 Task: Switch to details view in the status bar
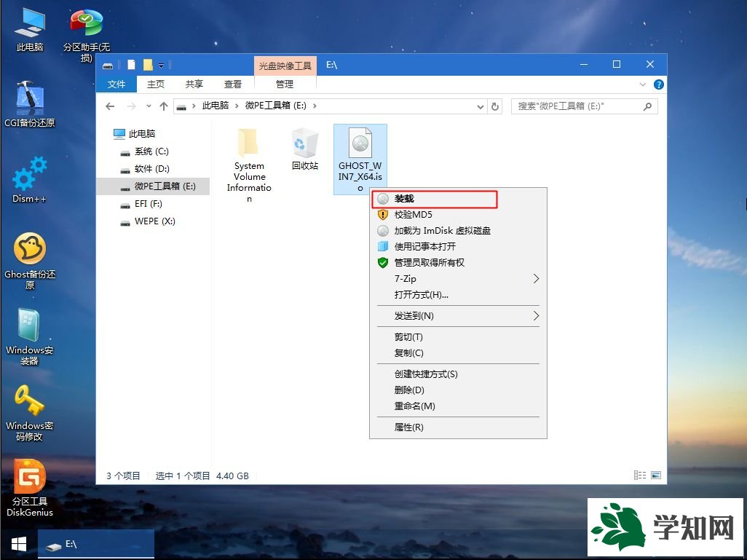[x=639, y=475]
